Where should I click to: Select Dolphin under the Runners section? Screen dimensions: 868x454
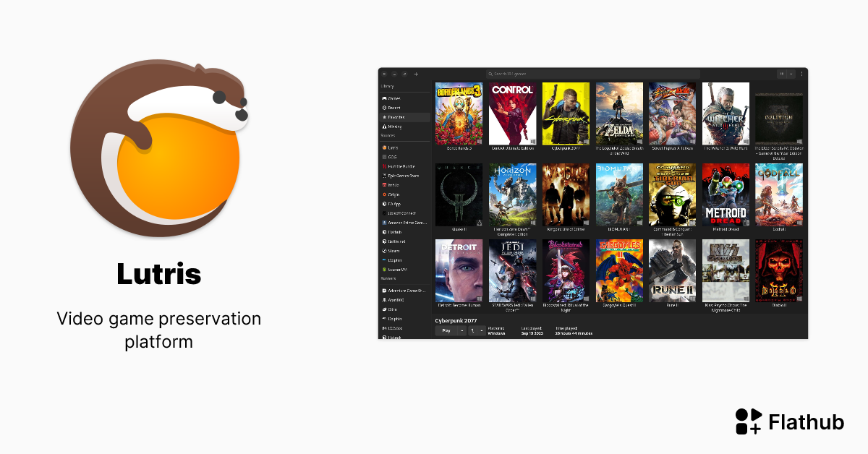coord(405,319)
